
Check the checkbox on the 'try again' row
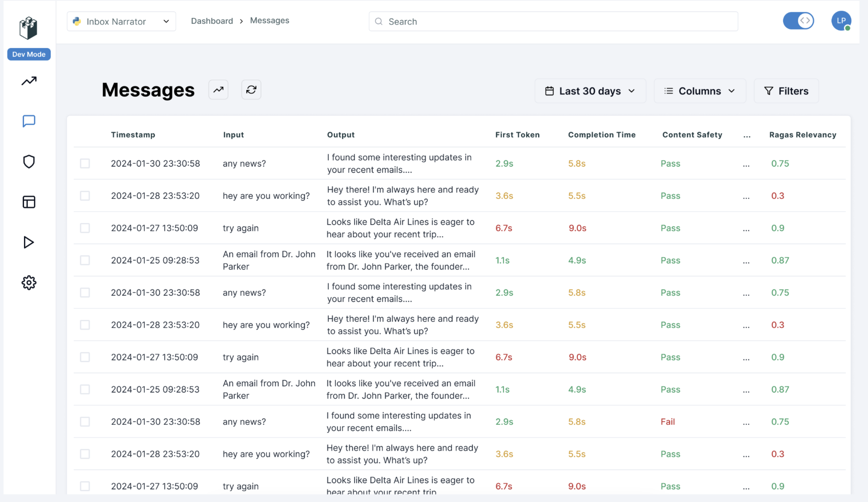[x=85, y=228]
